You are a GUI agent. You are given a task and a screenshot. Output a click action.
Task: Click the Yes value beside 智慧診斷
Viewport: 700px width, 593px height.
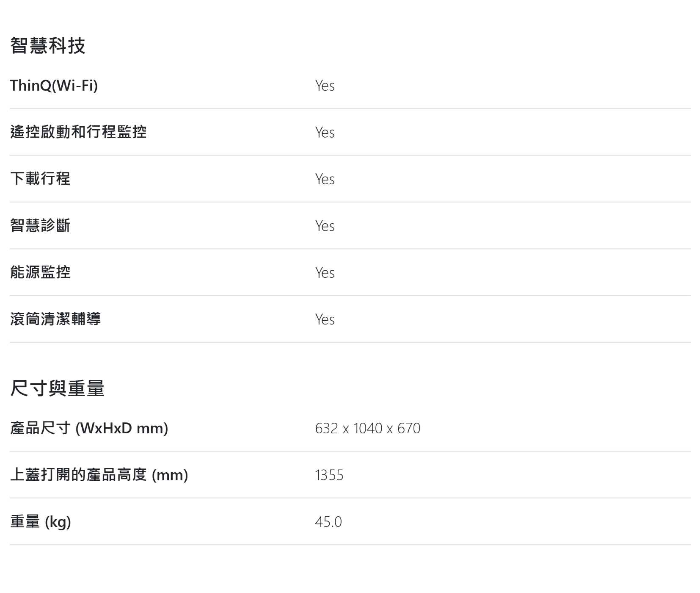click(x=325, y=226)
